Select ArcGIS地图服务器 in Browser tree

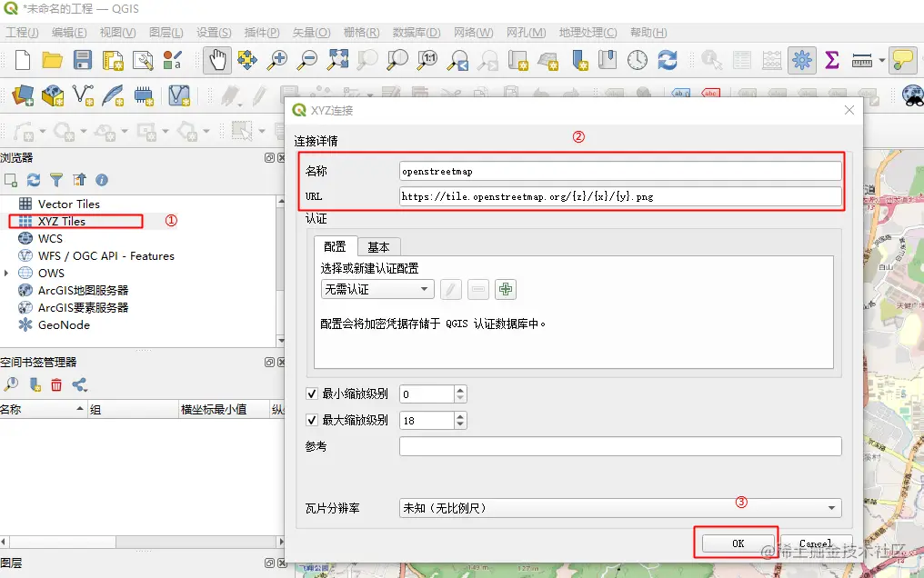(x=83, y=290)
